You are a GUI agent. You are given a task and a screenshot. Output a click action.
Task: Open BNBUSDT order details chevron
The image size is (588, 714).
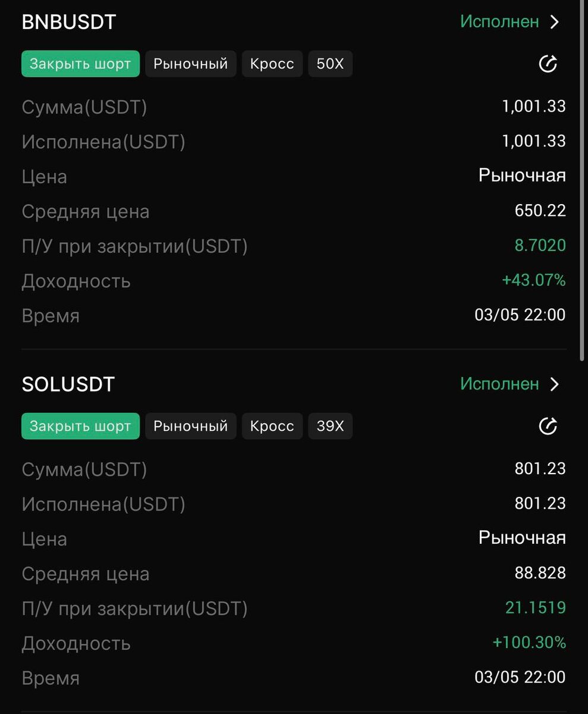click(x=555, y=23)
